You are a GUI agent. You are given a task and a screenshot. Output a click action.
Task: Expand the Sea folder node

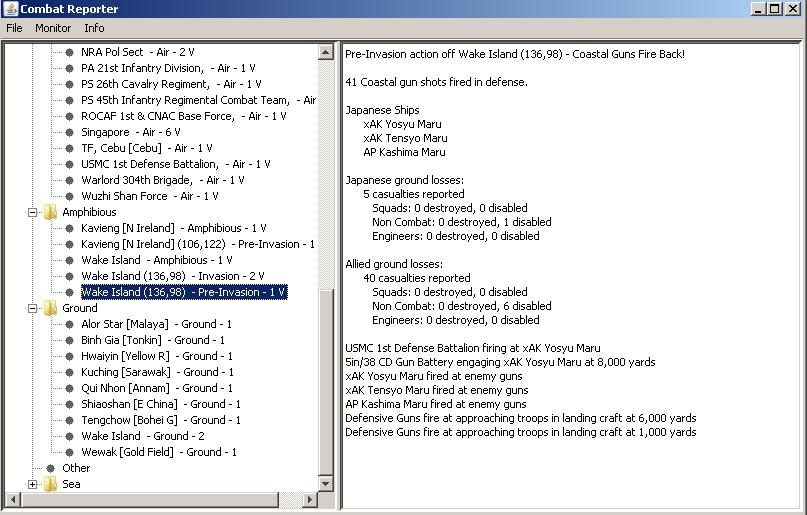coord(32,484)
